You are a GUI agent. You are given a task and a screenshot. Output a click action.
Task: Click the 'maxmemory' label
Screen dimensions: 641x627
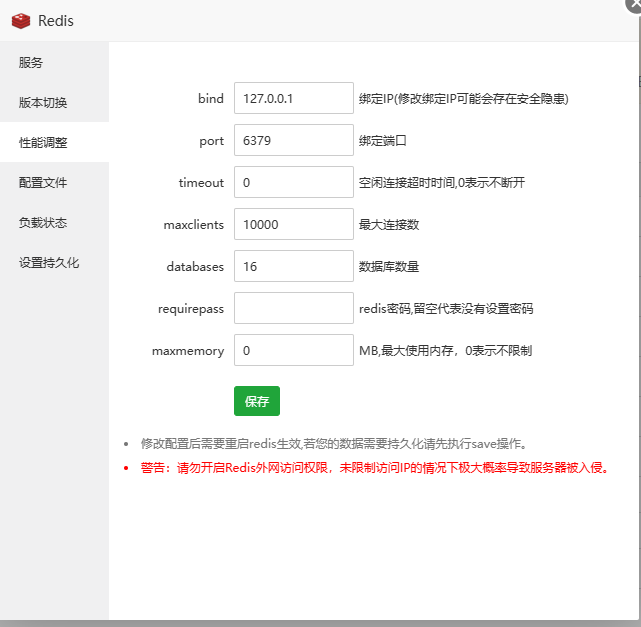188,351
